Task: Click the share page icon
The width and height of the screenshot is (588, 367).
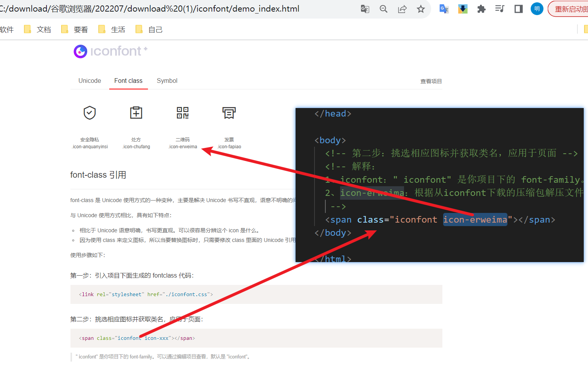Action: click(402, 9)
